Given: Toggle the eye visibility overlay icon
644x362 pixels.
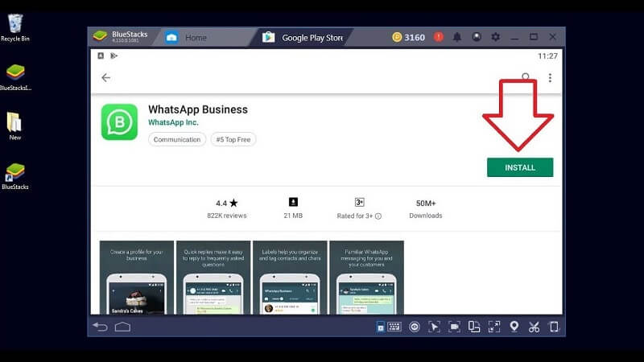Looking at the screenshot, I should 415,327.
